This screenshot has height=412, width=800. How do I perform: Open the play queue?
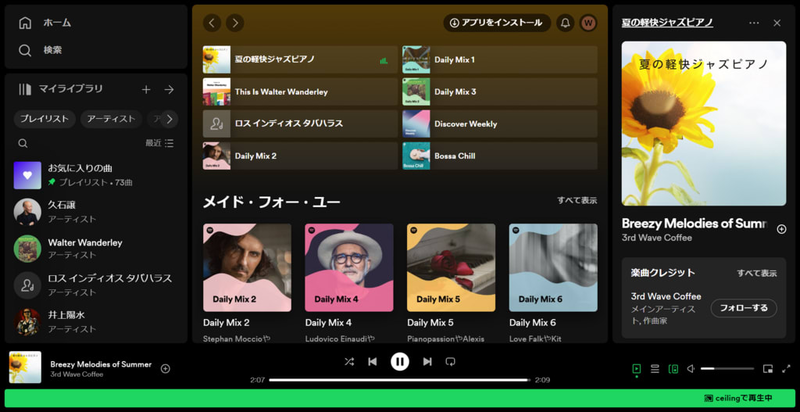tap(655, 369)
